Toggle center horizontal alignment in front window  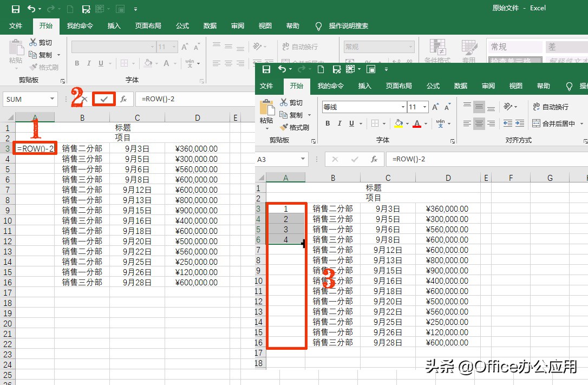(479, 123)
